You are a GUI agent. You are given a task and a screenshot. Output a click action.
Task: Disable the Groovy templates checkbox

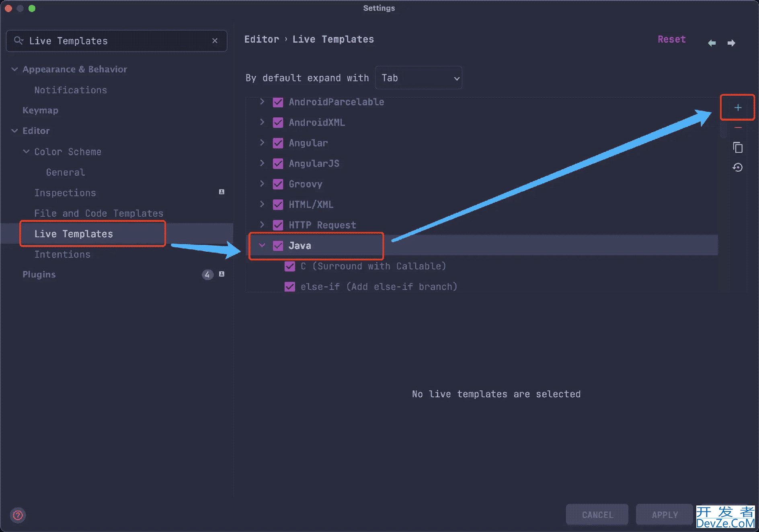(278, 184)
